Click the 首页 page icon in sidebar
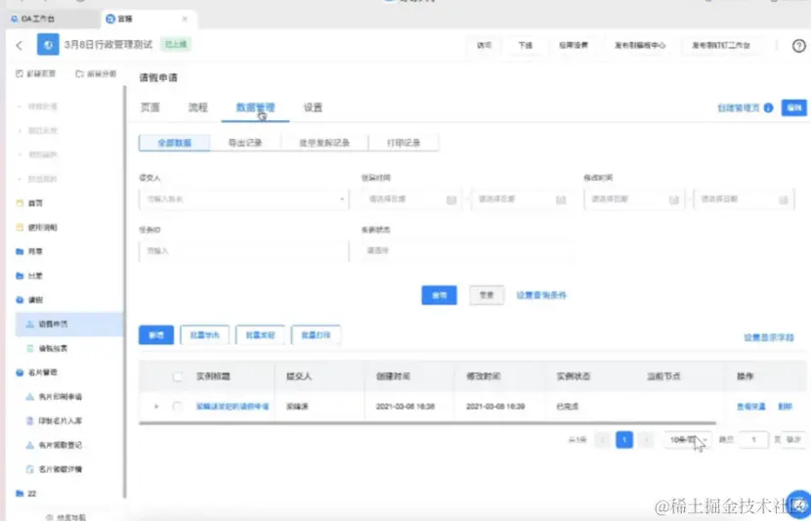The width and height of the screenshot is (812, 522). (x=20, y=203)
